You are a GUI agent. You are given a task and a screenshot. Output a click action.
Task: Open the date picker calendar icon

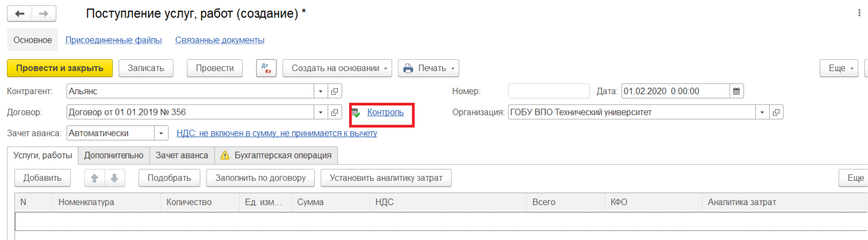point(737,91)
